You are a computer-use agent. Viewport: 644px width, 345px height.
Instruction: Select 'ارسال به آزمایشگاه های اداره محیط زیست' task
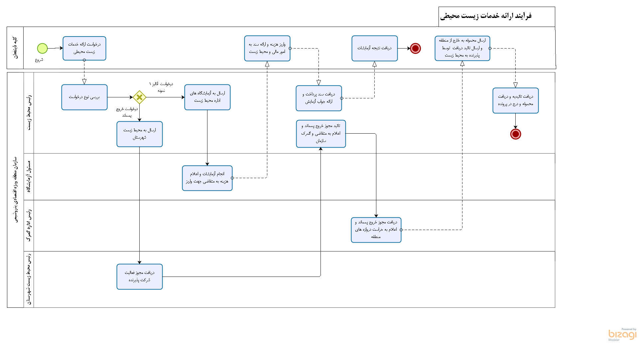pos(207,97)
